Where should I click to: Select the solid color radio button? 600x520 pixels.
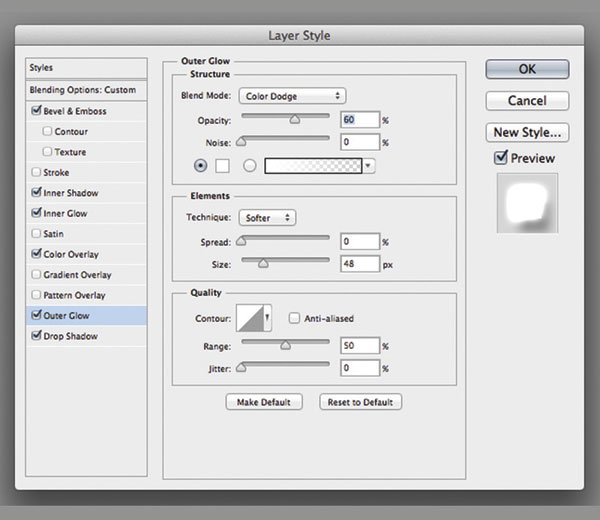click(x=202, y=165)
